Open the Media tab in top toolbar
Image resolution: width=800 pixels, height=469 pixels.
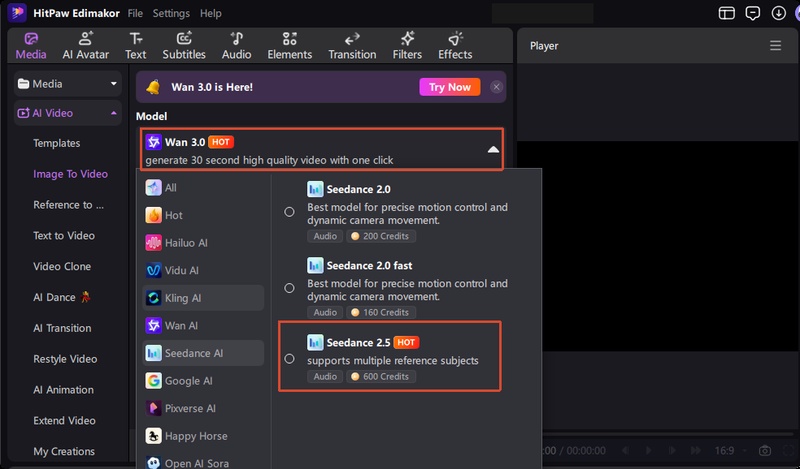(x=31, y=45)
